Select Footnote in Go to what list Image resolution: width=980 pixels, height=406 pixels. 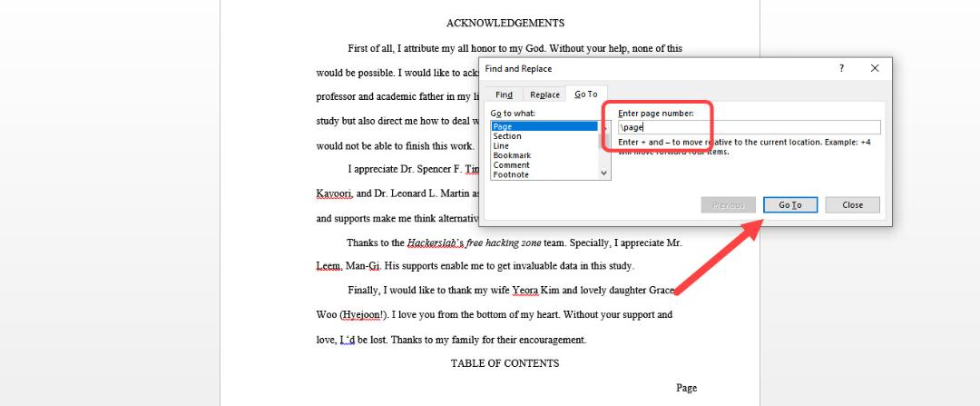pyautogui.click(x=511, y=174)
